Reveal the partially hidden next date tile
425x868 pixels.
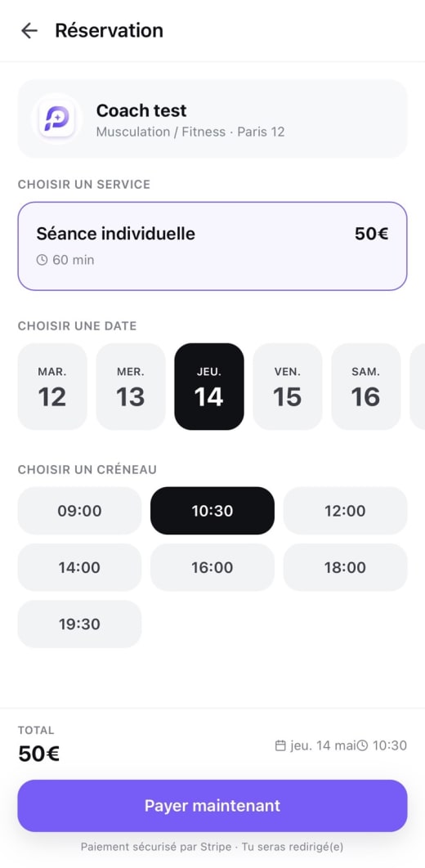click(418, 387)
